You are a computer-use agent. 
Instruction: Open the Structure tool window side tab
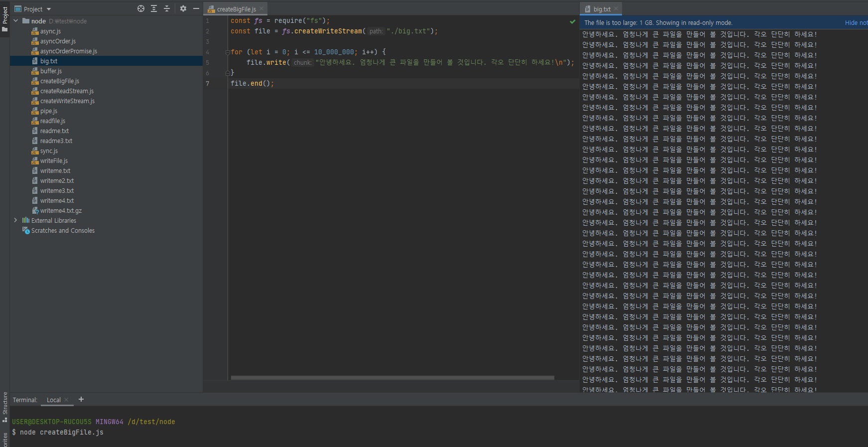tap(5, 407)
